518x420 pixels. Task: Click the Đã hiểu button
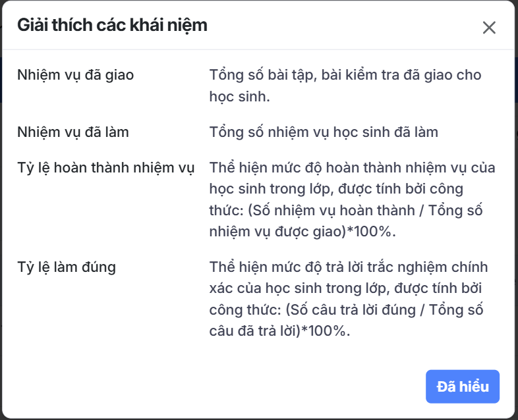click(463, 386)
